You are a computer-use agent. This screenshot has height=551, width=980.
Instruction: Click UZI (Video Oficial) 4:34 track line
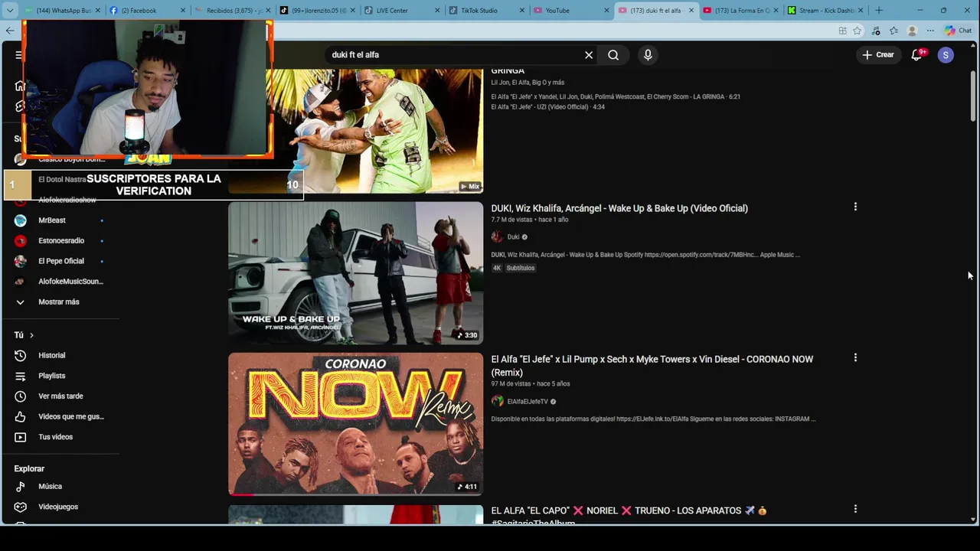point(548,107)
